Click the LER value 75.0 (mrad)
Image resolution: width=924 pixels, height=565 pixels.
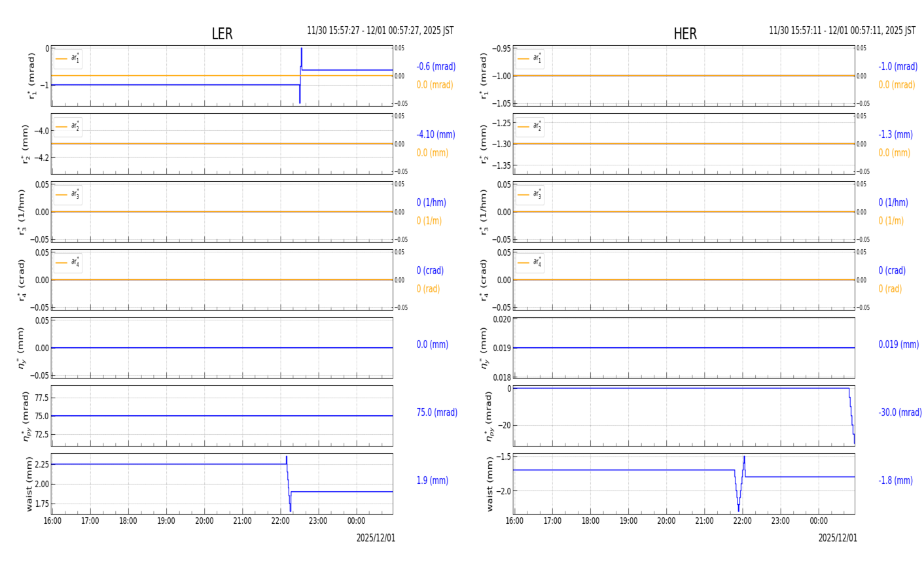(437, 413)
